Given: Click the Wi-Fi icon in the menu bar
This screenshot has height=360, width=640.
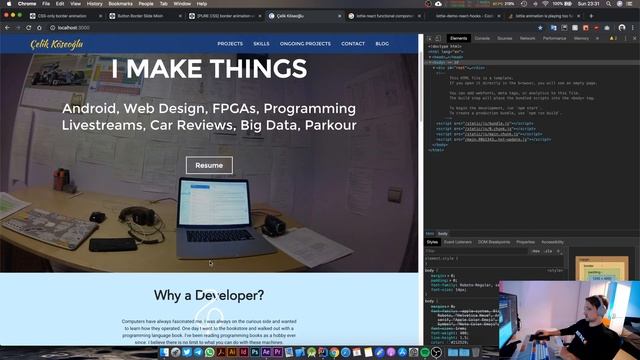Looking at the screenshot, I should pyautogui.click(x=545, y=4).
